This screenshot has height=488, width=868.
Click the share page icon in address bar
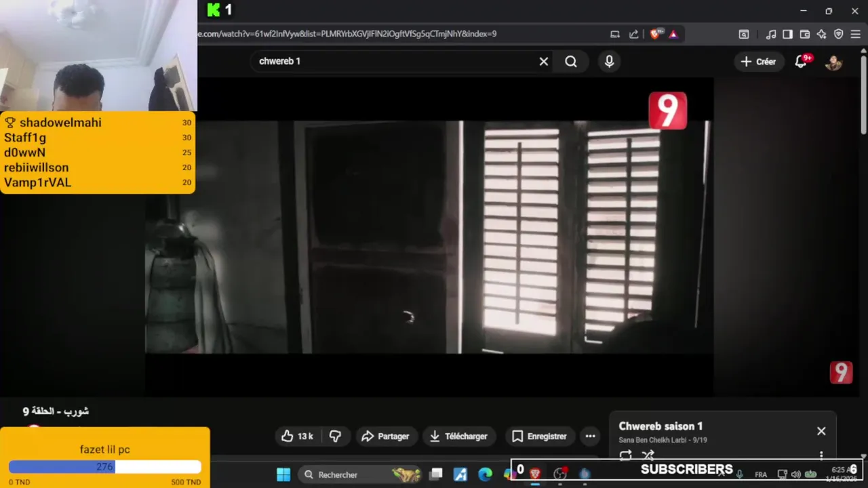tap(634, 34)
